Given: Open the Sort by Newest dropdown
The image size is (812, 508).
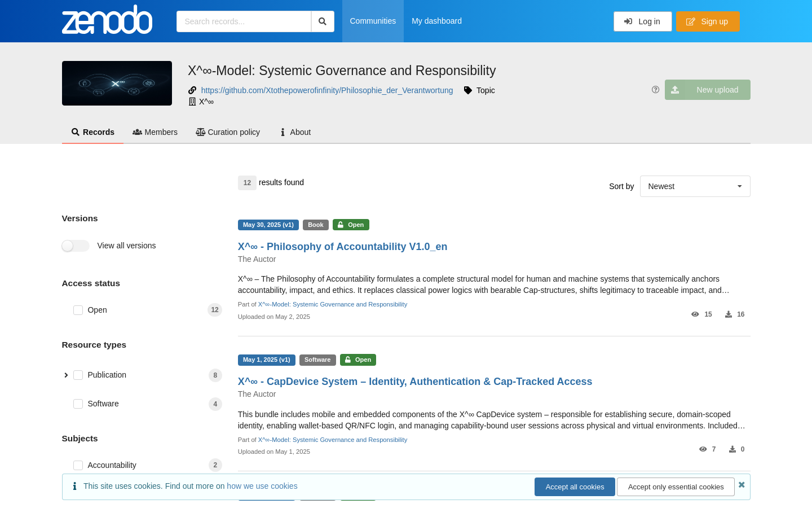Looking at the screenshot, I should coord(695,186).
